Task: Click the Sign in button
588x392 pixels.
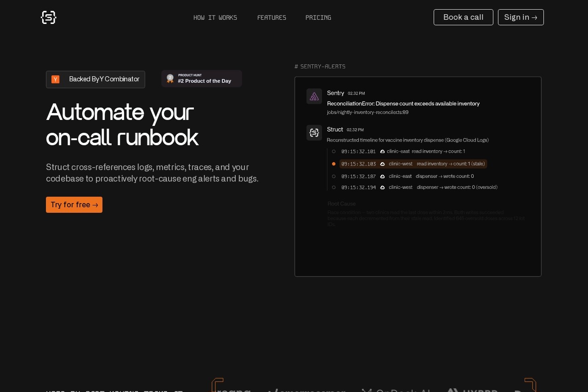Action: point(520,17)
